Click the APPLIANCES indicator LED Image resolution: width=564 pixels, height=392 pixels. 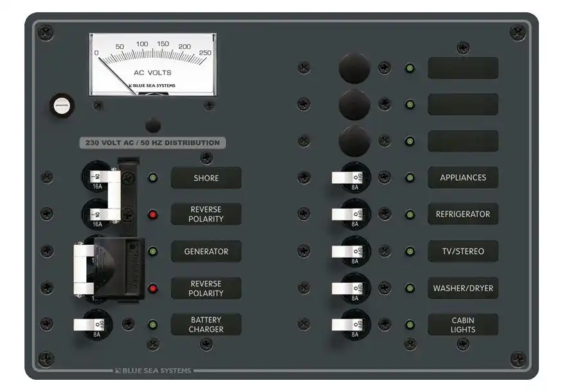410,177
